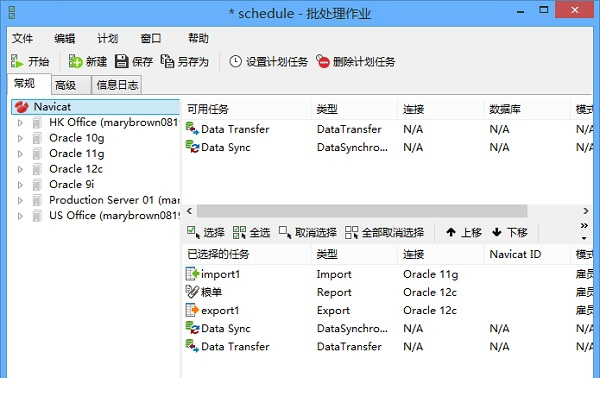Click the Data Transfer icon in selected tasks
Screen dimensions: 600x393
click(x=192, y=346)
